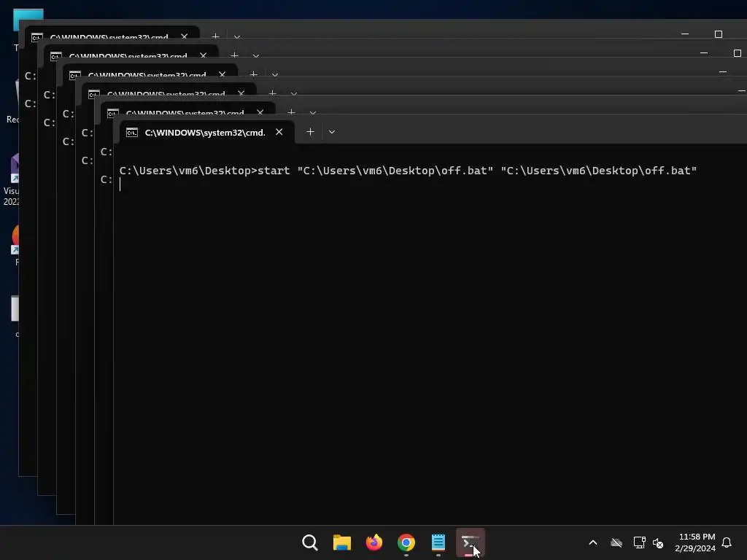The width and height of the screenshot is (747, 560).
Task: Minimize the third-from-back terminal window
Action: [723, 72]
